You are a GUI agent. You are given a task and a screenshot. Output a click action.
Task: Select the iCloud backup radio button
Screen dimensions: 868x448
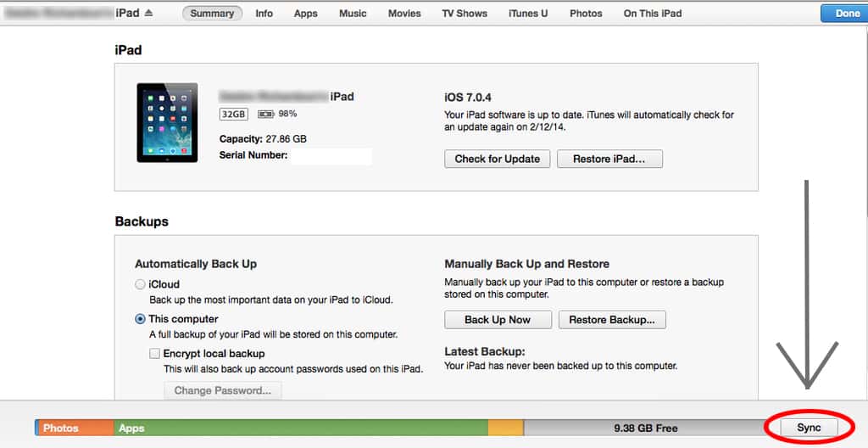point(140,284)
